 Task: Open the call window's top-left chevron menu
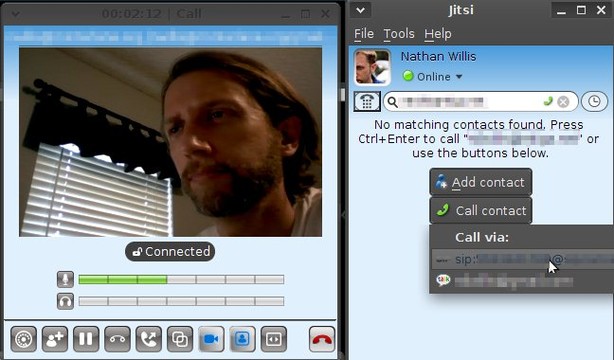[15, 14]
